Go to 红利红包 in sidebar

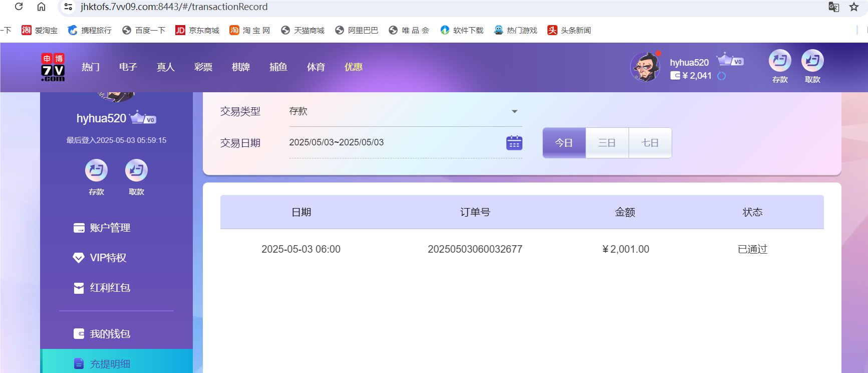click(x=110, y=288)
